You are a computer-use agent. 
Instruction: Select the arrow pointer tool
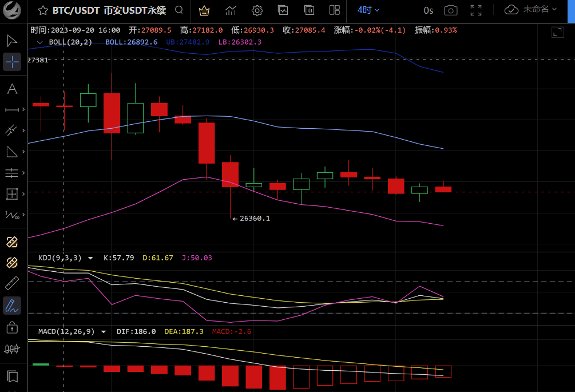12,41
